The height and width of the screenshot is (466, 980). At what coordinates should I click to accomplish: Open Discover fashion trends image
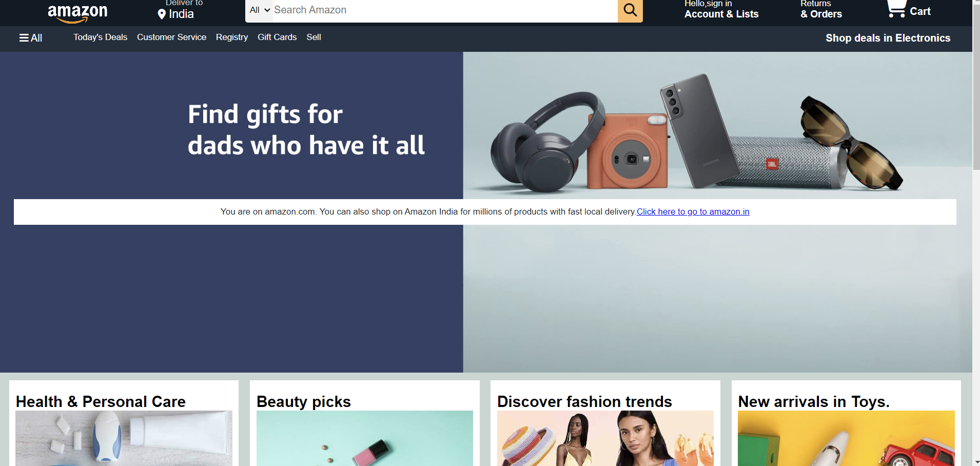click(605, 438)
